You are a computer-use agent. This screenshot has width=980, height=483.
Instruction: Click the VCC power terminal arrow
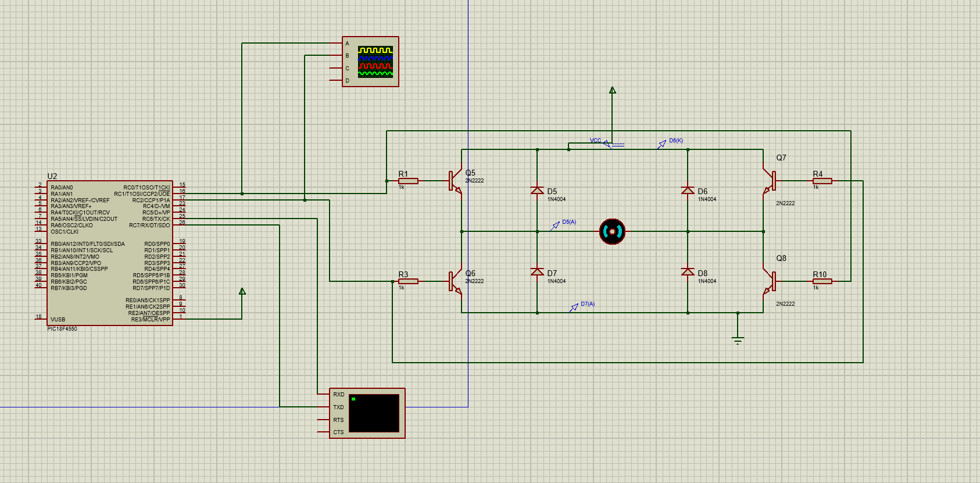point(612,91)
